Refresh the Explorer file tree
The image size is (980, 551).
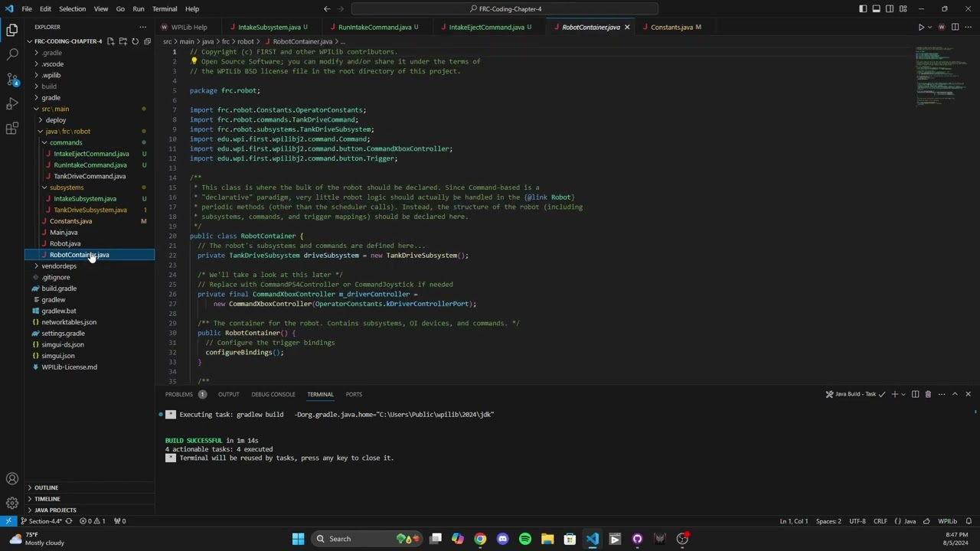[x=136, y=41]
